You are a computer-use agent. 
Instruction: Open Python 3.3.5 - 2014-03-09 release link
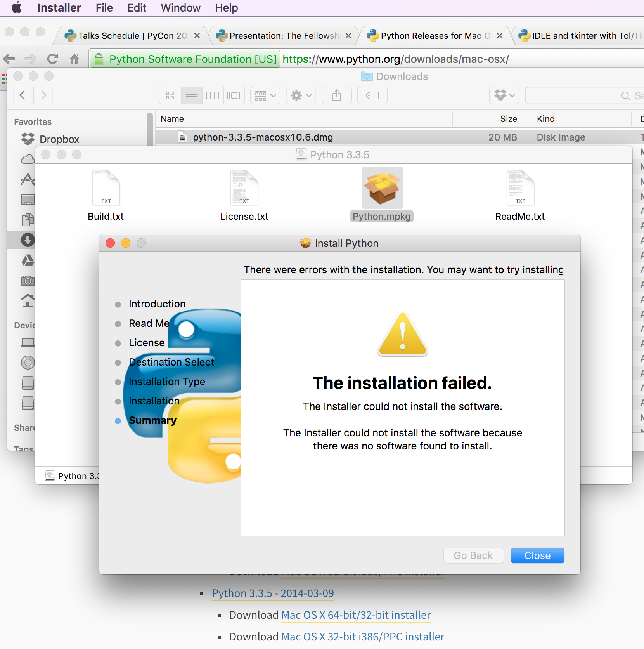pos(273,593)
